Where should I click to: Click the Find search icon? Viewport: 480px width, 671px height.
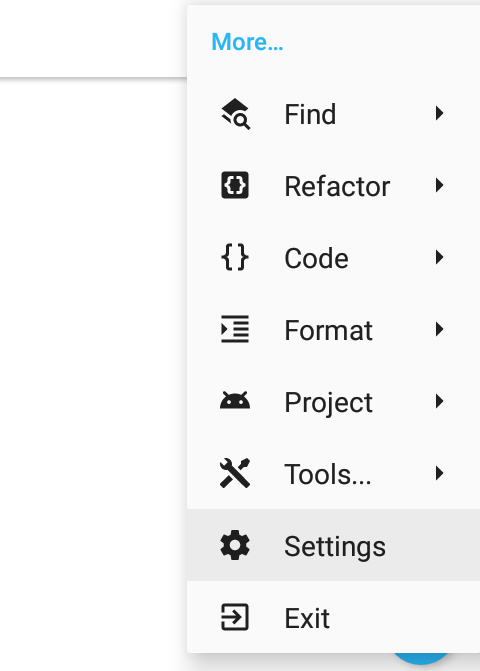(x=235, y=114)
